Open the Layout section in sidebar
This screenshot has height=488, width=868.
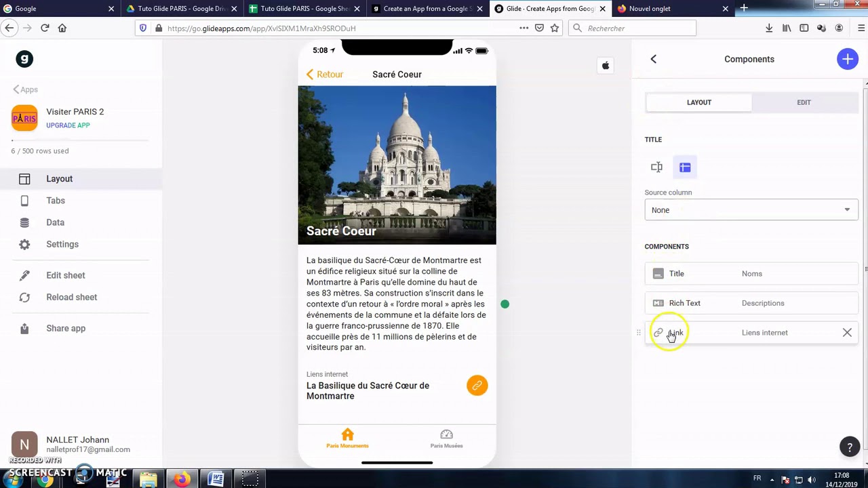(x=81, y=179)
